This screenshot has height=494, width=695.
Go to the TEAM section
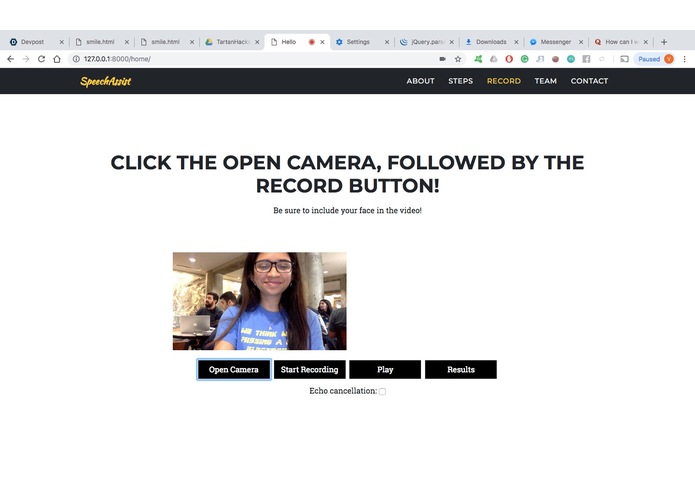point(545,81)
